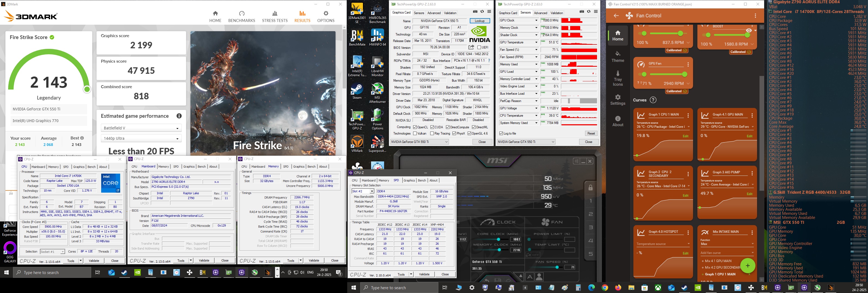Select MSI Afterburner profile 3

[591, 227]
